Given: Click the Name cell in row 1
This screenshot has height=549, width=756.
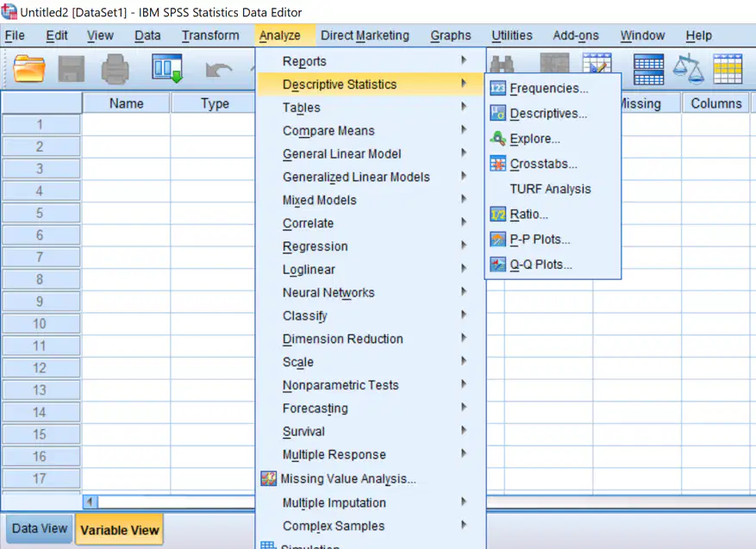Looking at the screenshot, I should [126, 124].
